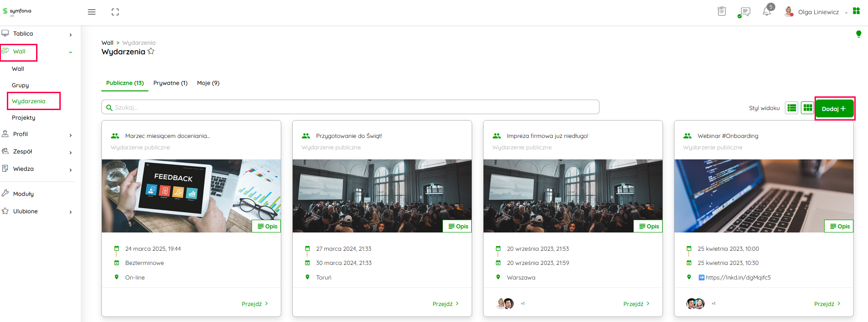This screenshot has height=322, width=868.
Task: Go to Webinar #Onboarding via Przejdź
Action: click(827, 304)
